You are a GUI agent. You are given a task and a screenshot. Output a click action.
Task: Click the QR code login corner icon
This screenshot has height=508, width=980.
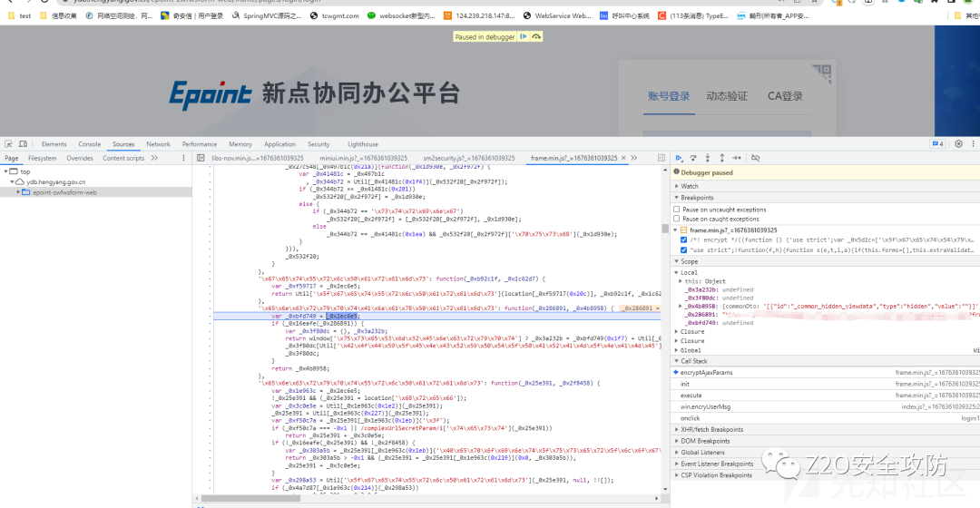pos(821,73)
